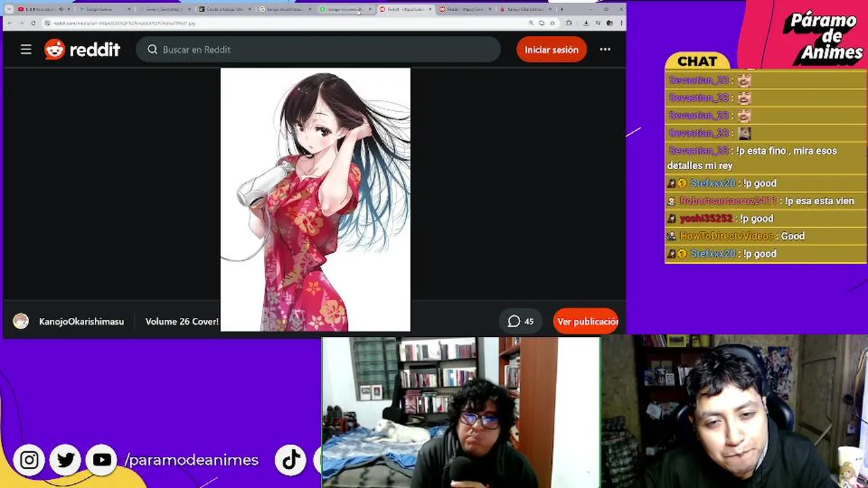Switch to the Google Gemini tab
The image size is (868, 488).
(x=105, y=9)
